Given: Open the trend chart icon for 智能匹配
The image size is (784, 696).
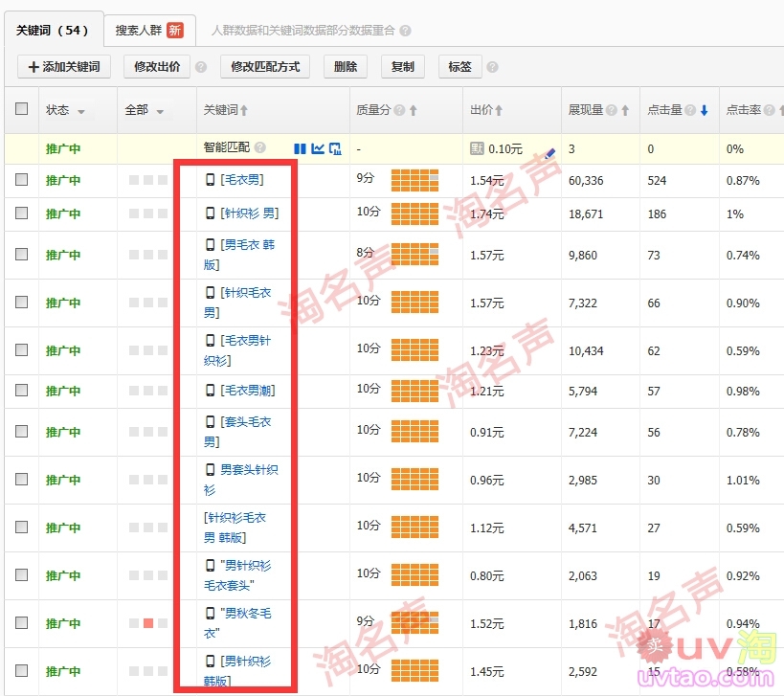Looking at the screenshot, I should pos(318,148).
